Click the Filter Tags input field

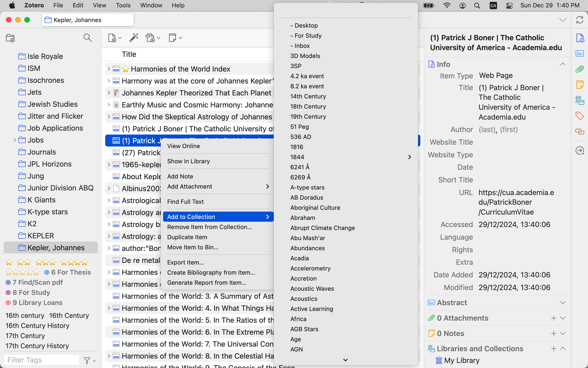pyautogui.click(x=42, y=360)
